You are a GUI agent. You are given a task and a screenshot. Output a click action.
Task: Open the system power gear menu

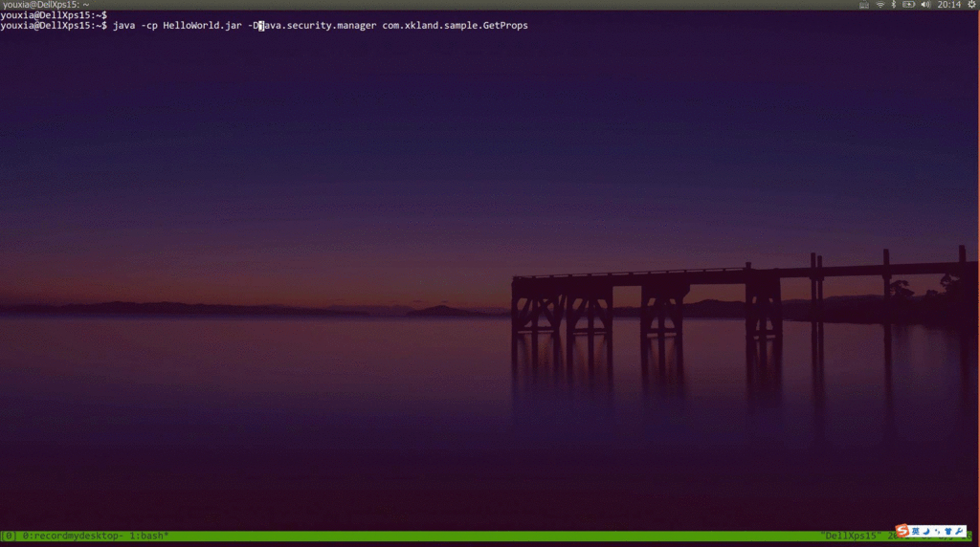(971, 5)
